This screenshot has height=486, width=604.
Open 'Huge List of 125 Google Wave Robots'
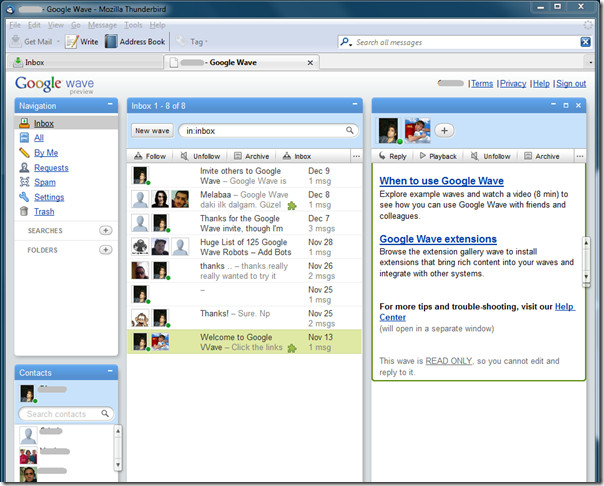click(x=245, y=247)
